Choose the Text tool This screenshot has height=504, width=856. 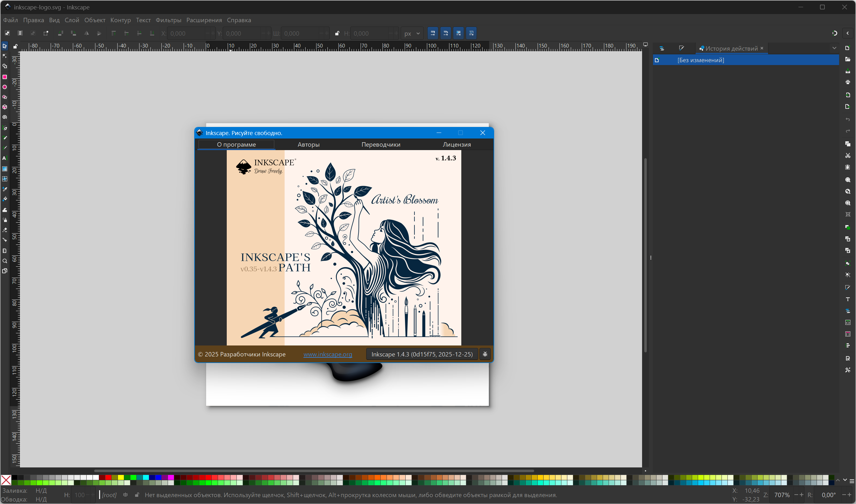tap(5, 158)
